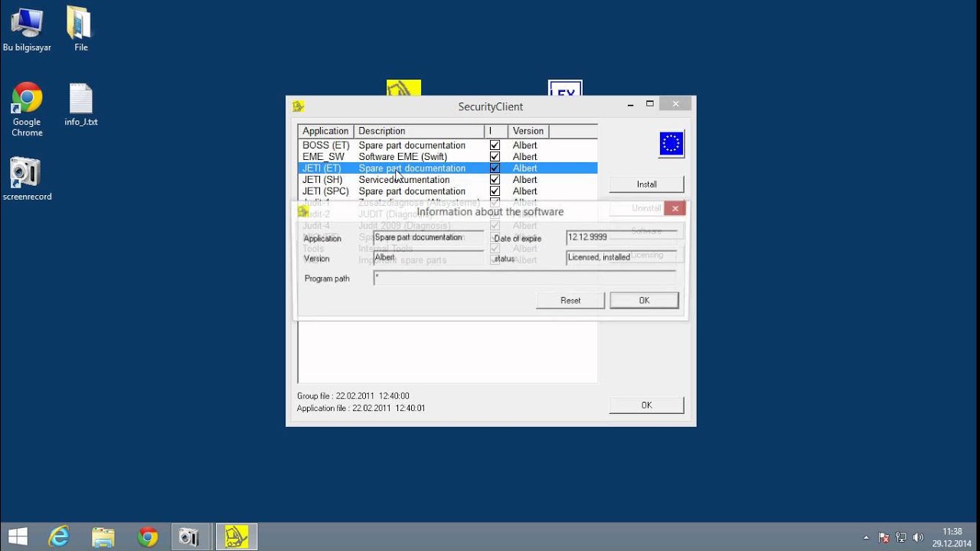The height and width of the screenshot is (551, 980).
Task: Click the Program path field
Action: (x=525, y=279)
